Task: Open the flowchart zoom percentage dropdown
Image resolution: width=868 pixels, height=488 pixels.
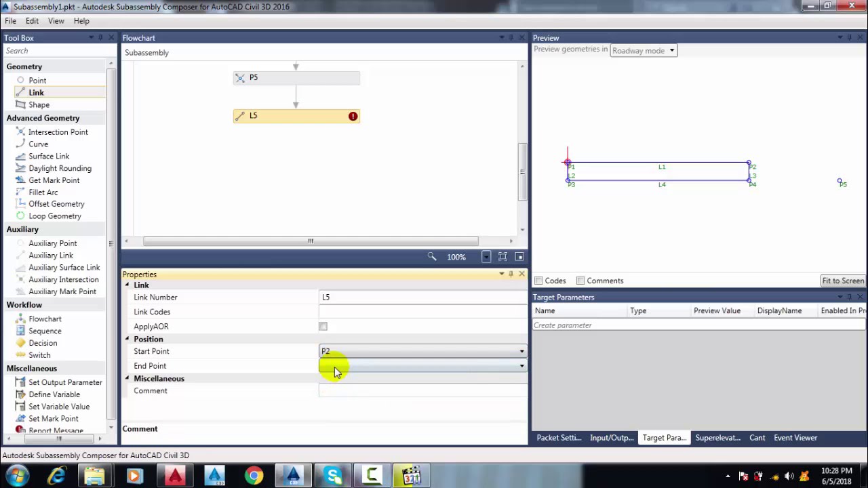Action: pos(486,257)
